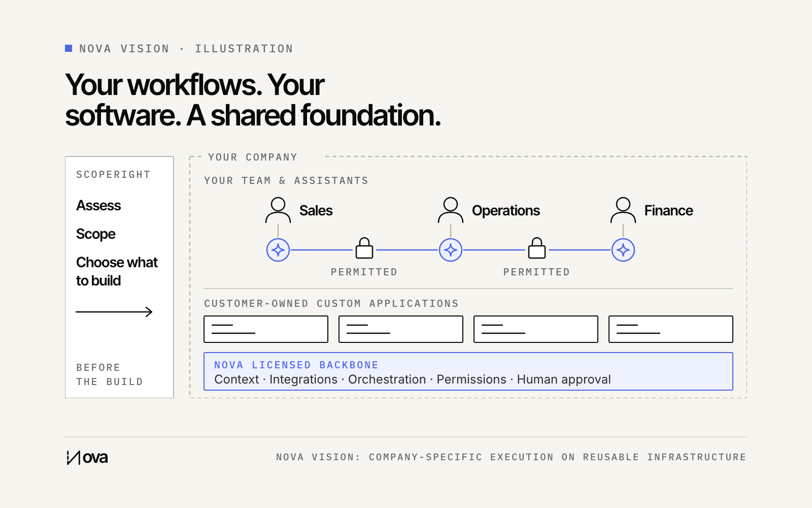Click the "NOVA LICENSED BACKBONE" title
The height and width of the screenshot is (508, 812).
(x=296, y=365)
